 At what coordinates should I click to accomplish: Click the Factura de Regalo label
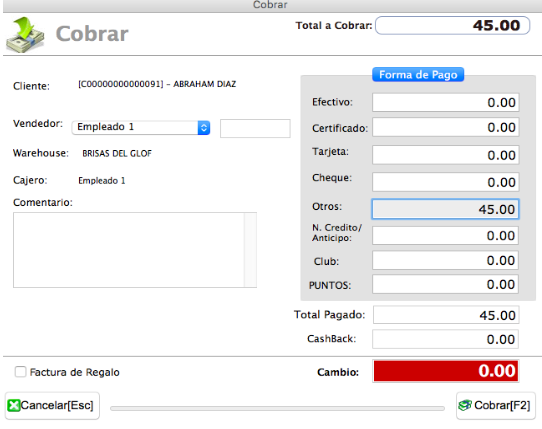point(75,372)
